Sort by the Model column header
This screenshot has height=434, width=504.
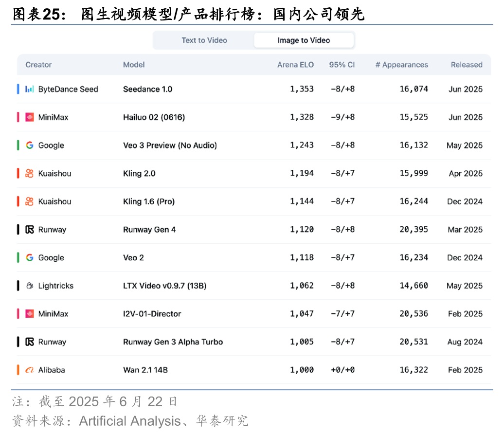tap(134, 65)
